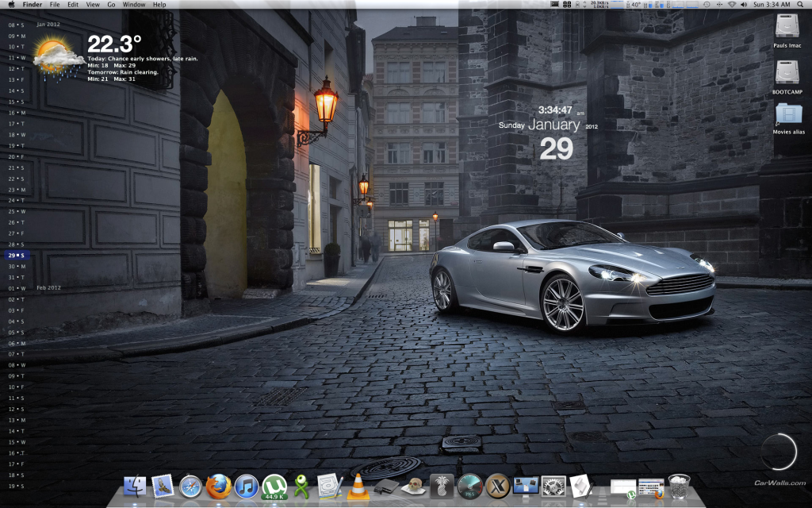Viewport: 812px width, 508px height.
Task: Open the Window menu
Action: pyautogui.click(x=134, y=5)
